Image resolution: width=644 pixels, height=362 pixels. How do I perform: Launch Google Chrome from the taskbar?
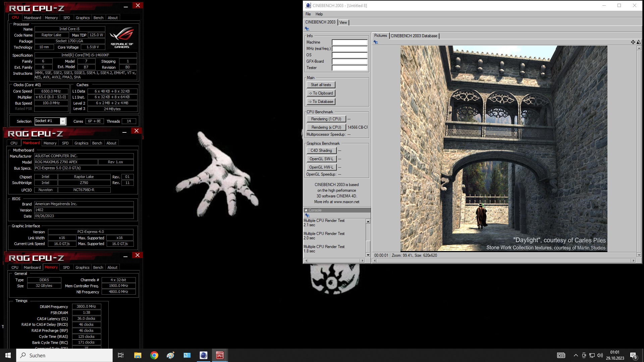[154, 355]
